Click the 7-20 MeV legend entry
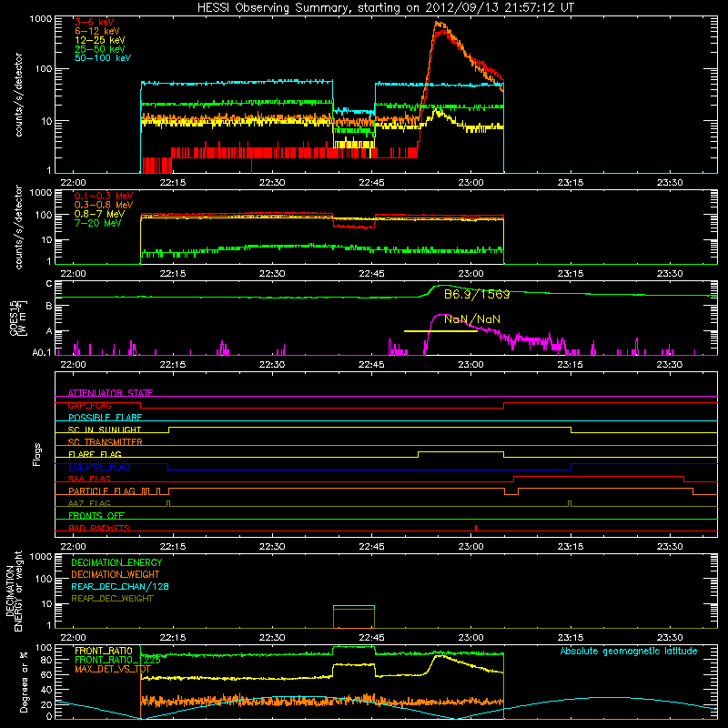This screenshot has width=728, height=728. (x=97, y=223)
